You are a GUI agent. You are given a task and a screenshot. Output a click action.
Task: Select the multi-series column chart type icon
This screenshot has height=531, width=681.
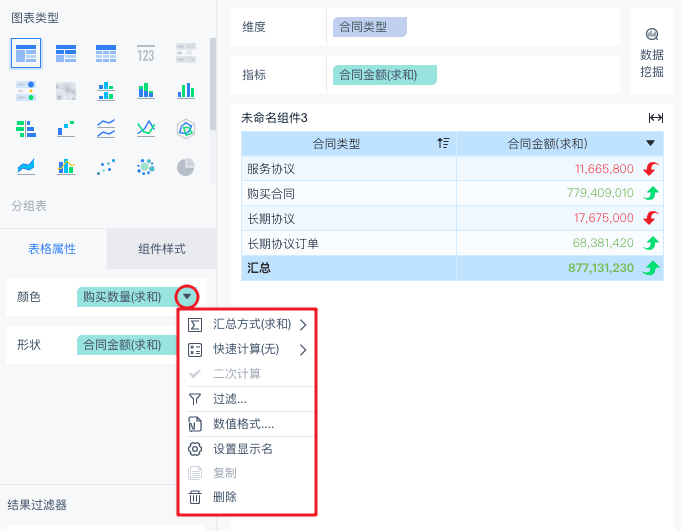pos(186,91)
